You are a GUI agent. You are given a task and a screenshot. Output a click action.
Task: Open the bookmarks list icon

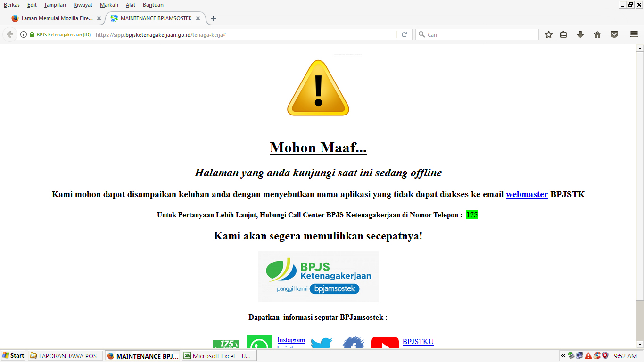(563, 34)
